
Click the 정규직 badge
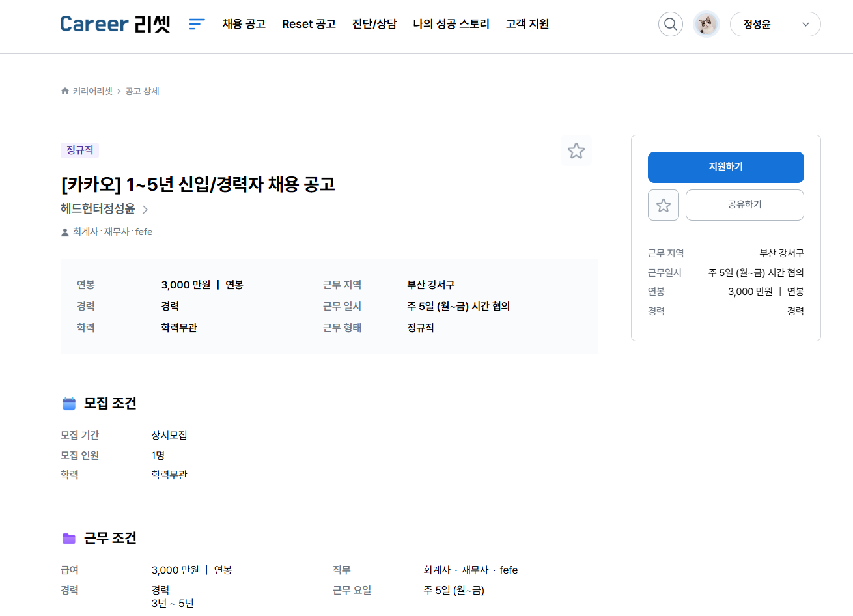tap(79, 150)
